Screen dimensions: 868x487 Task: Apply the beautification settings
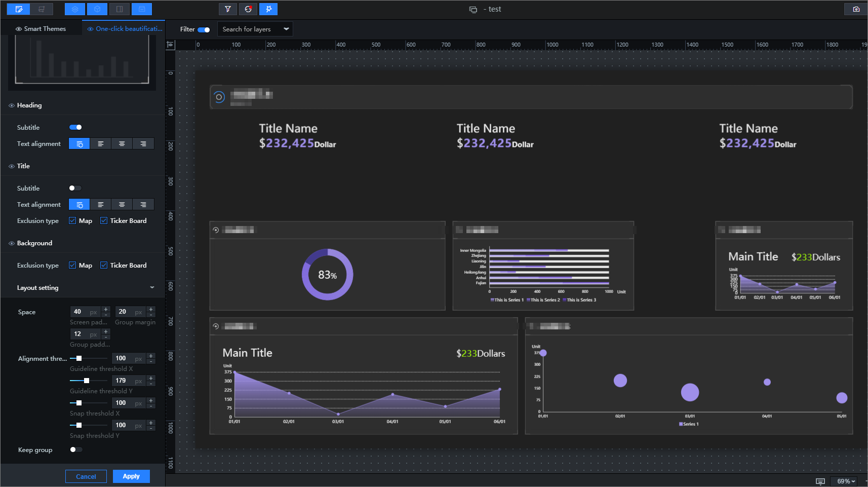(x=131, y=476)
